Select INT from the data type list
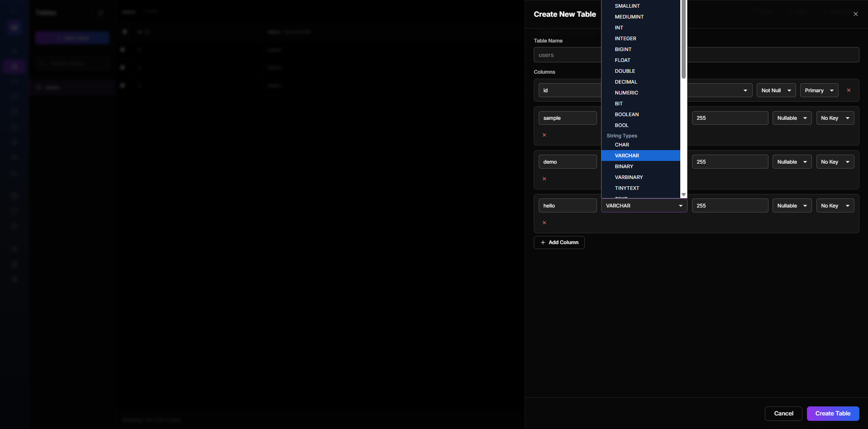This screenshot has width=868, height=429. (619, 28)
